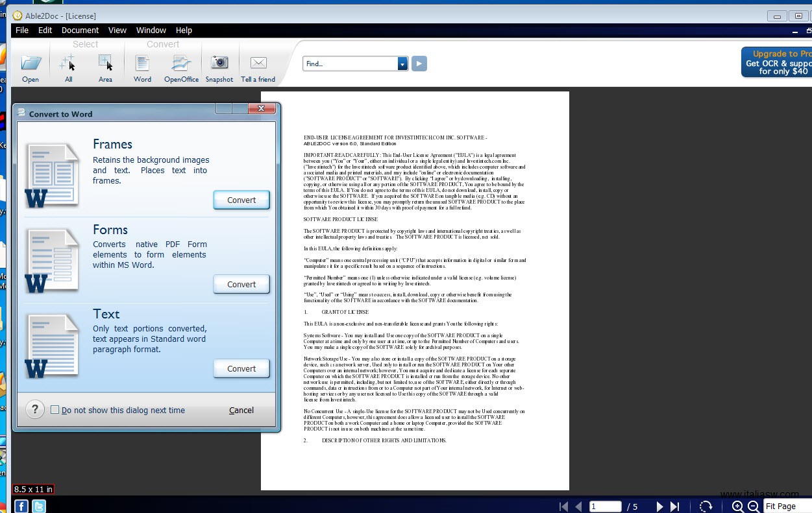Go to the previous page
Viewport: 812px width, 513px height.
click(x=578, y=507)
